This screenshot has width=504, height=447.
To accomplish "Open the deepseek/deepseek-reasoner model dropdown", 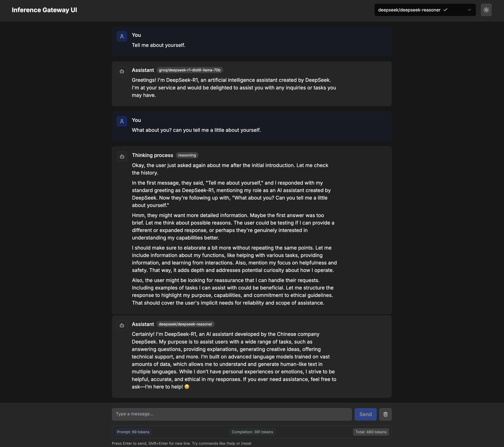I will click(x=425, y=10).
